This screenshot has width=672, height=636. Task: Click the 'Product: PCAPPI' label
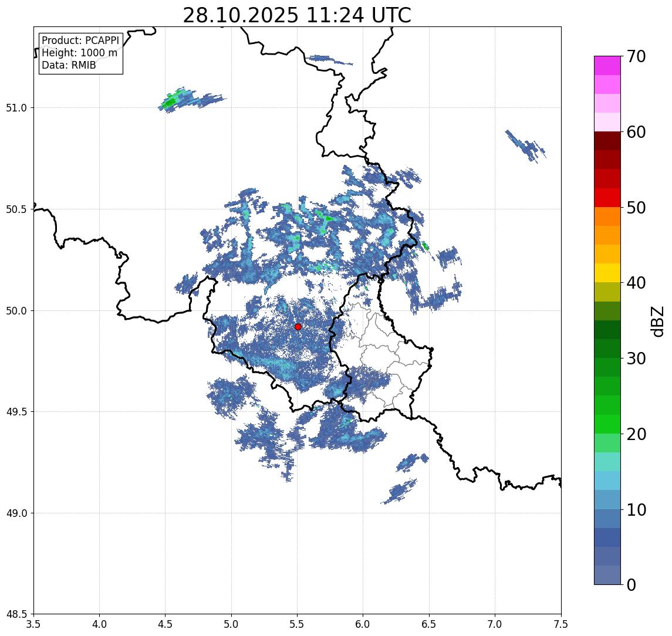(x=80, y=40)
